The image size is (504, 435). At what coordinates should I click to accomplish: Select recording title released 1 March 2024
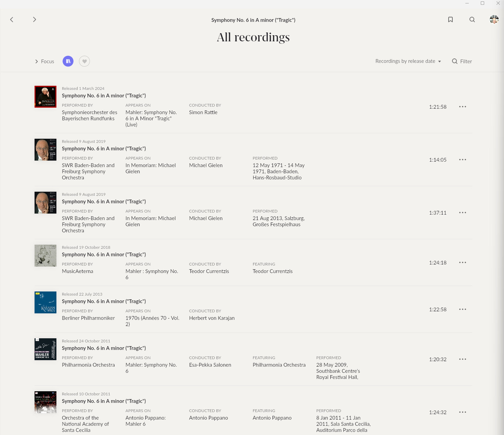[x=104, y=96]
